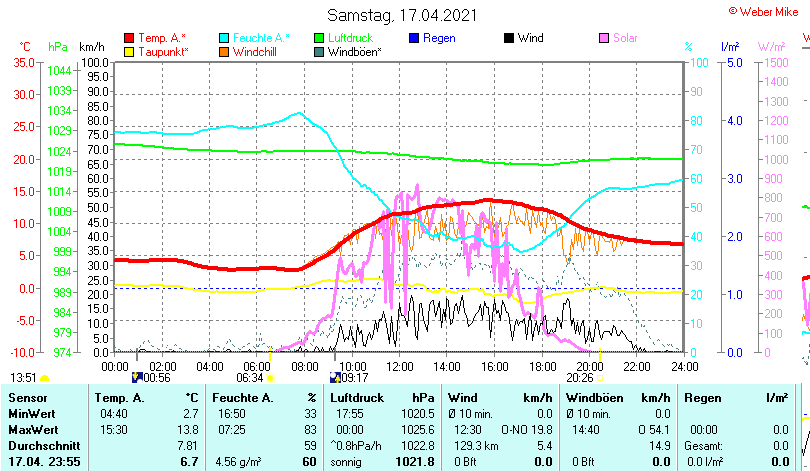Click the red Temp. A. legend swatch

(x=129, y=38)
